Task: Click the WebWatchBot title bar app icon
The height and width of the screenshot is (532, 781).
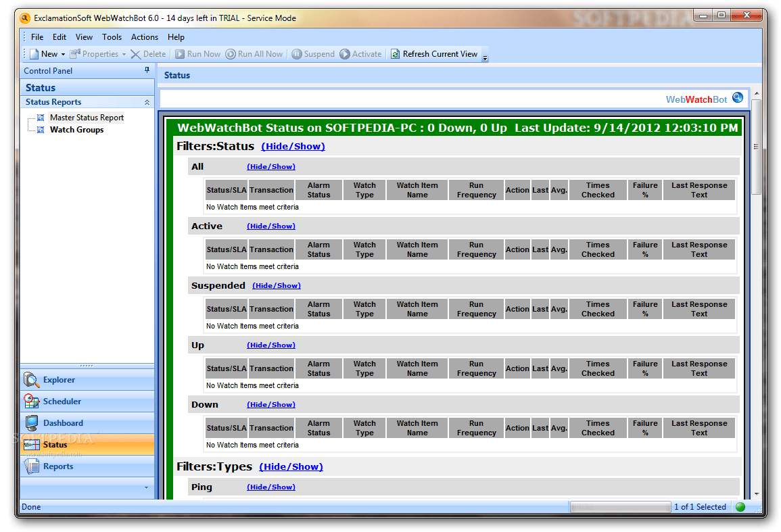Action: pos(26,18)
